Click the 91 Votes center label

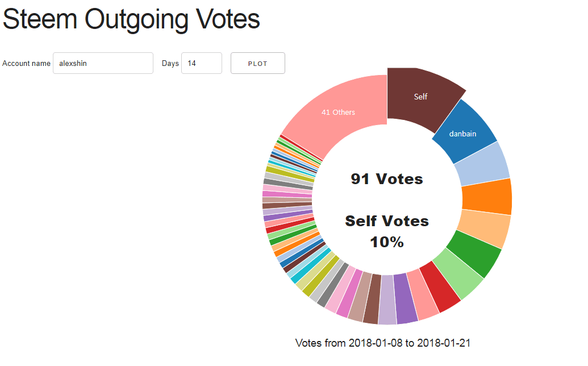click(x=387, y=179)
